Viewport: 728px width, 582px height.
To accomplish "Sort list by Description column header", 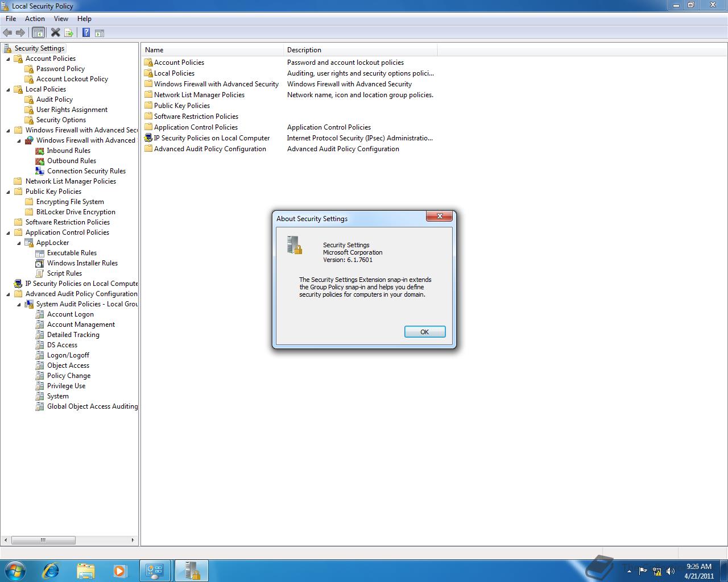I will (x=361, y=50).
